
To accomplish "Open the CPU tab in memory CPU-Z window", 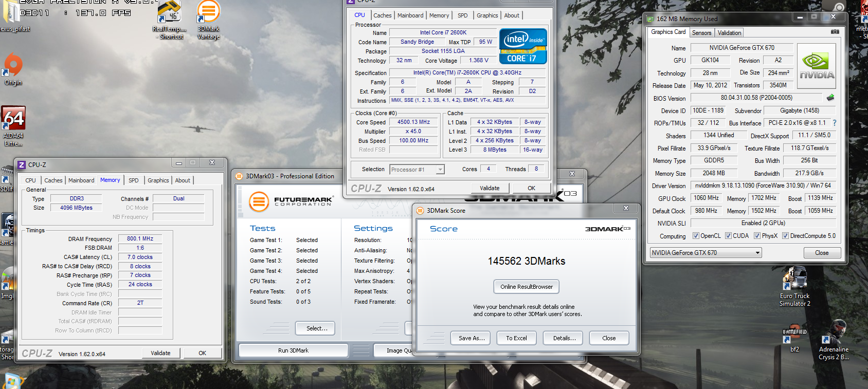I will (30, 180).
